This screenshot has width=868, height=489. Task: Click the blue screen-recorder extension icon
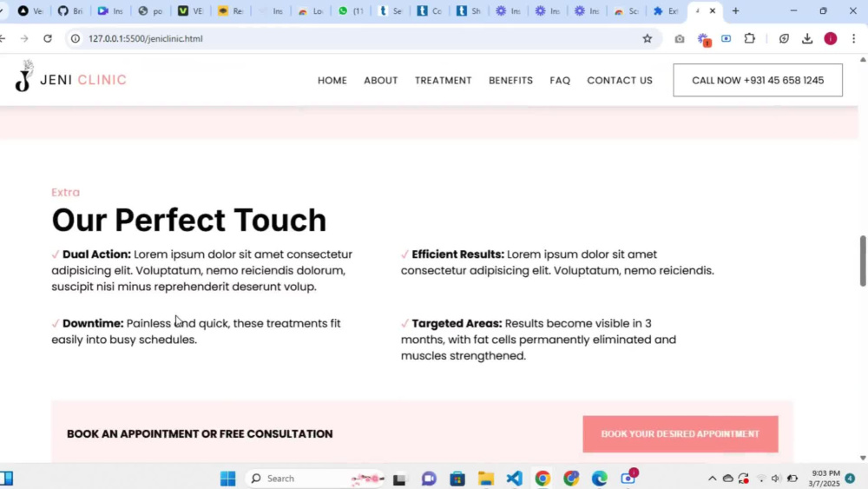pos(726,39)
